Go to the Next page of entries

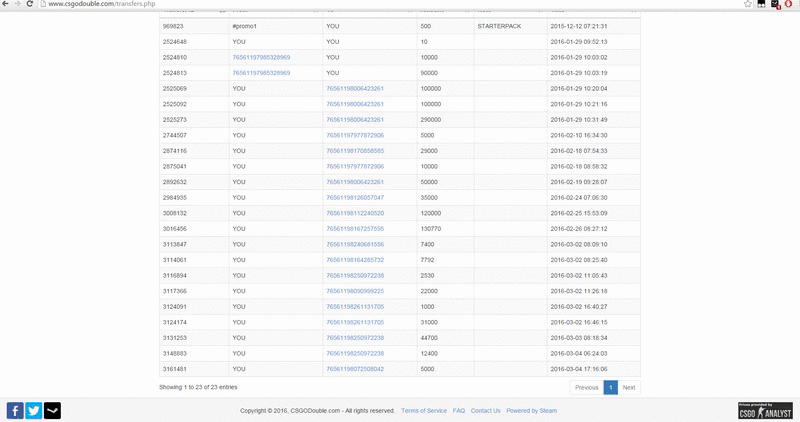[x=629, y=387]
